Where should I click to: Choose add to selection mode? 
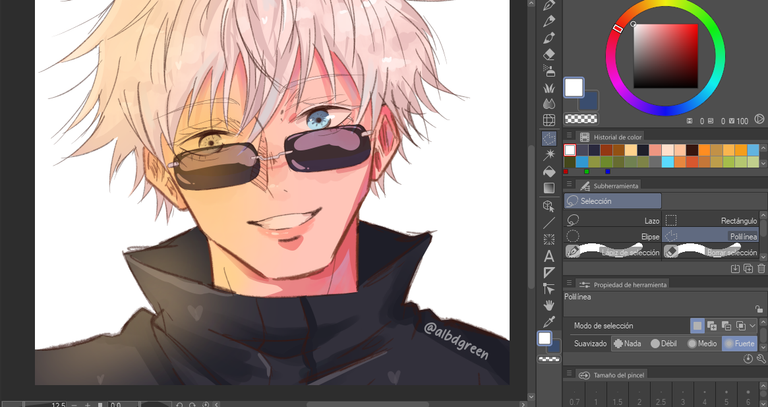pyautogui.click(x=712, y=326)
